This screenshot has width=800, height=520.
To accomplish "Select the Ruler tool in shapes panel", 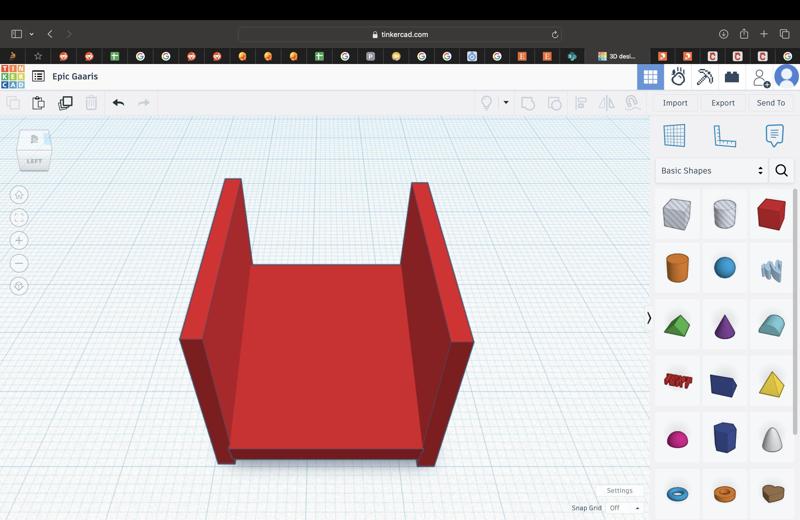I will [x=724, y=136].
